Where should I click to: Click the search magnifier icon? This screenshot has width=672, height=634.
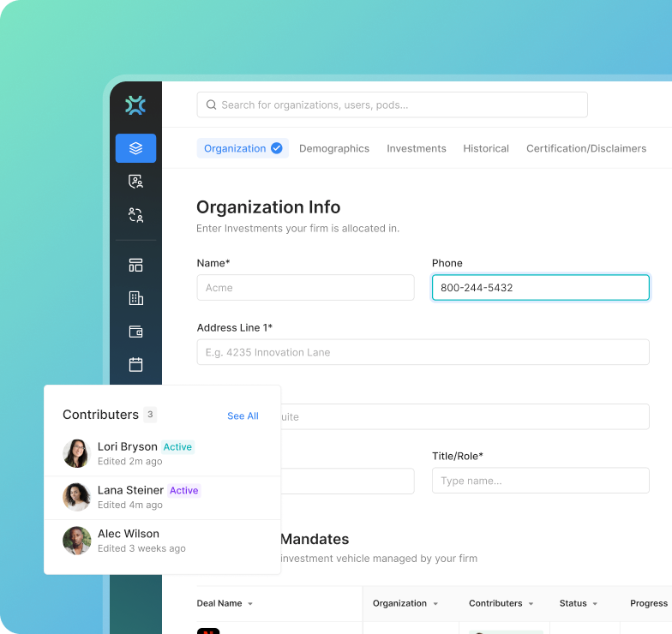211,105
